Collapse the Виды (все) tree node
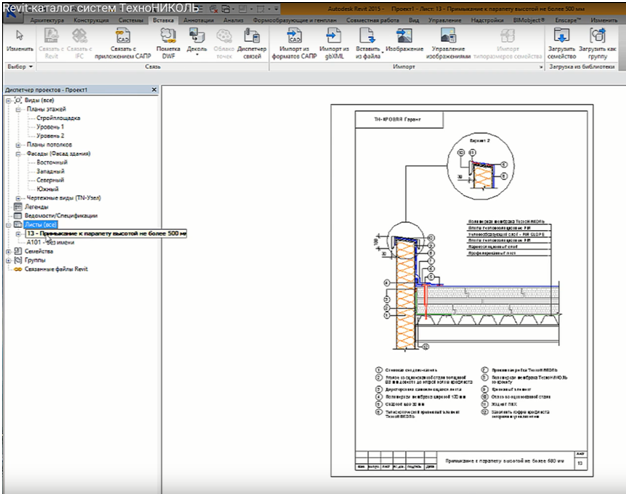628x496 pixels. [x=8, y=101]
